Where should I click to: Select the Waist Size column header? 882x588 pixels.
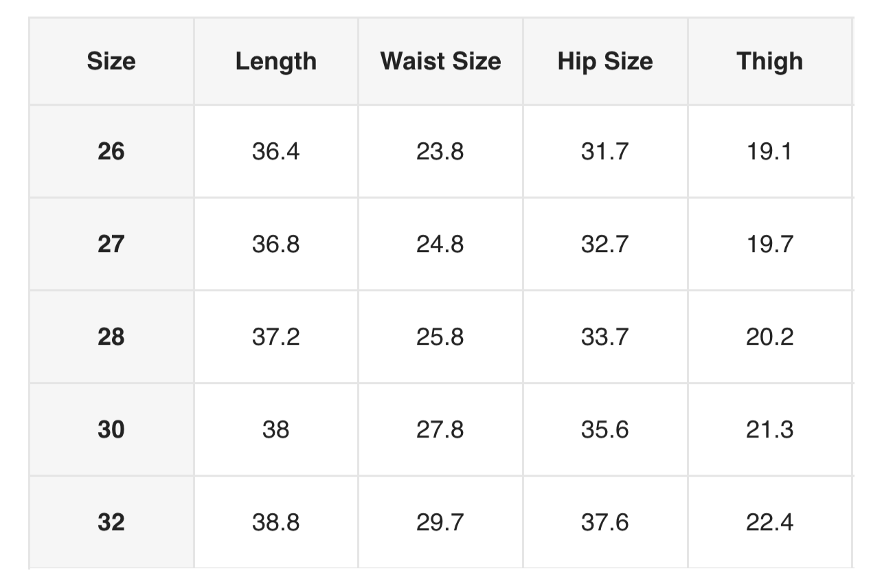[x=440, y=62]
